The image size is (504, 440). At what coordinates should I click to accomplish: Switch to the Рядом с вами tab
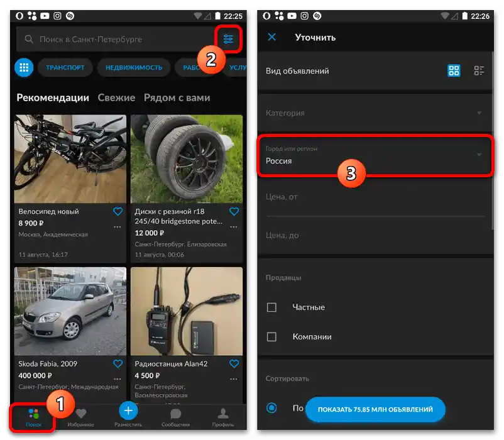[x=177, y=97]
